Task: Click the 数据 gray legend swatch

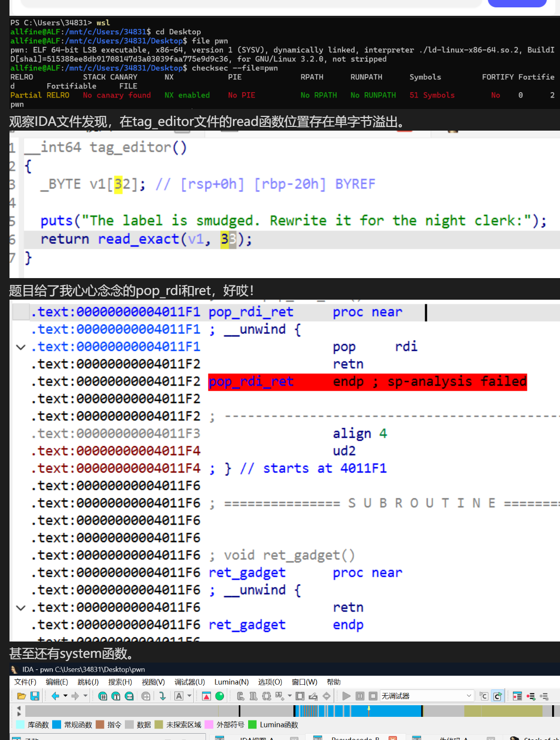Action: [x=130, y=725]
